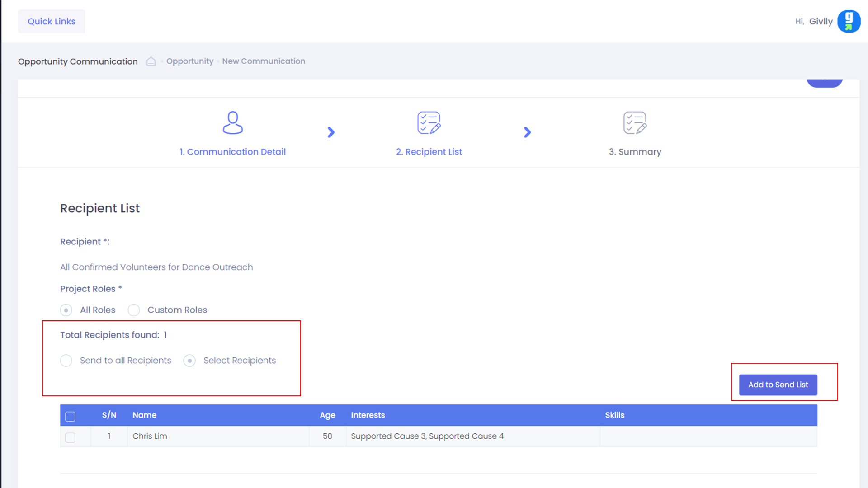The height and width of the screenshot is (488, 868).
Task: Tick the checkbox for Chris Lim
Action: click(x=70, y=437)
